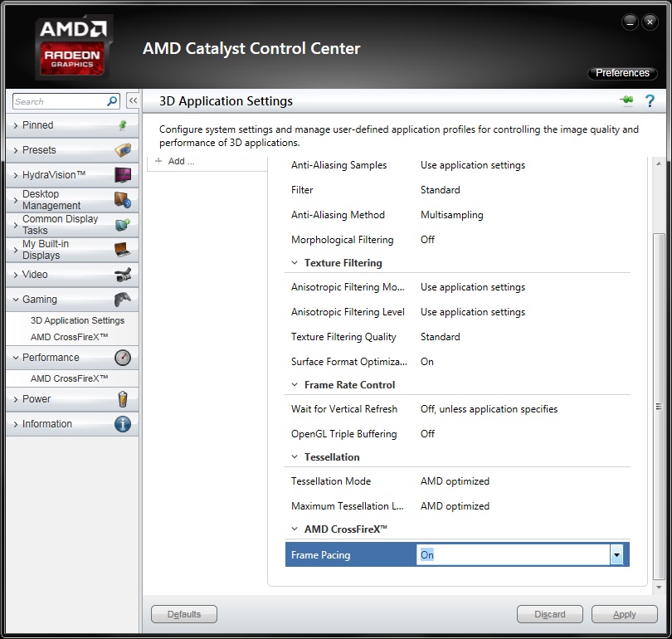This screenshot has width=672, height=639.
Task: Select the Morphological Filtering setting row
Action: [457, 240]
